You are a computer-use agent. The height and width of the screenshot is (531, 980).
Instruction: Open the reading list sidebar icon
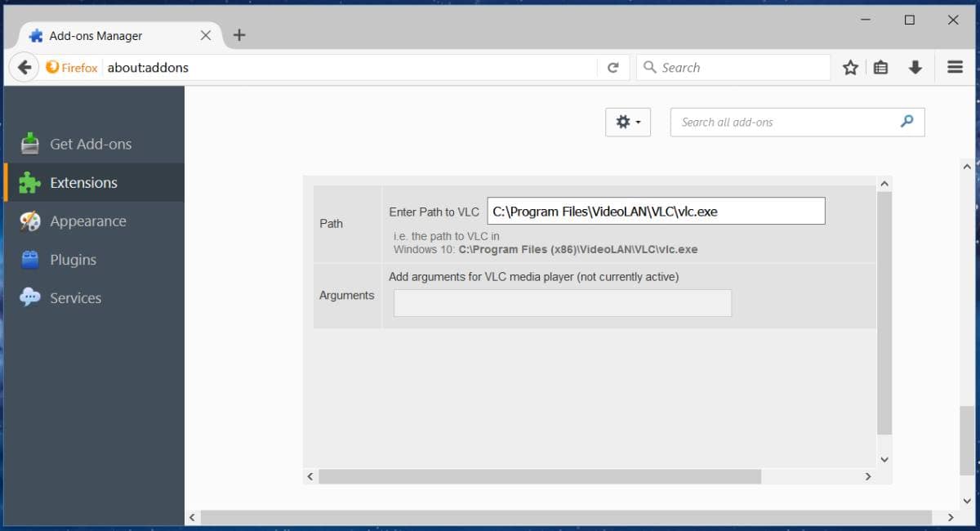coord(880,67)
